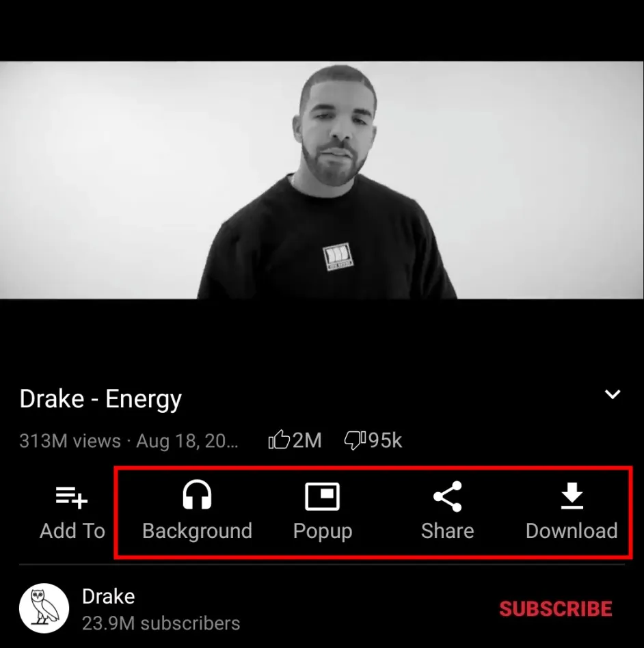Click the 95k dislikes count
The width and height of the screenshot is (644, 648).
point(385,440)
